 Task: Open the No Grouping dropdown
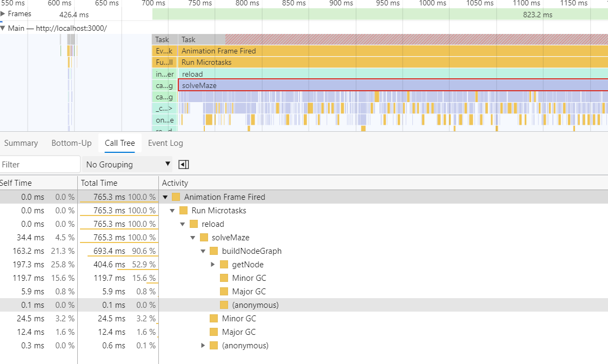coord(127,164)
